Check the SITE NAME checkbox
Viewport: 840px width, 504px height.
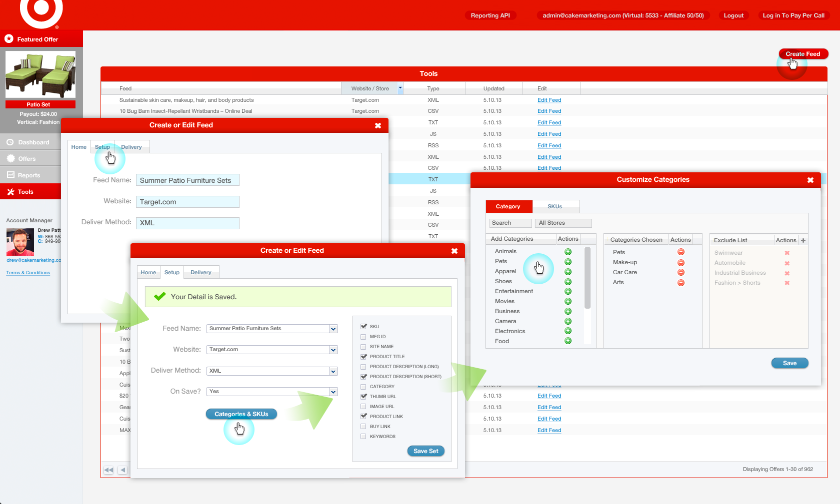click(x=363, y=347)
